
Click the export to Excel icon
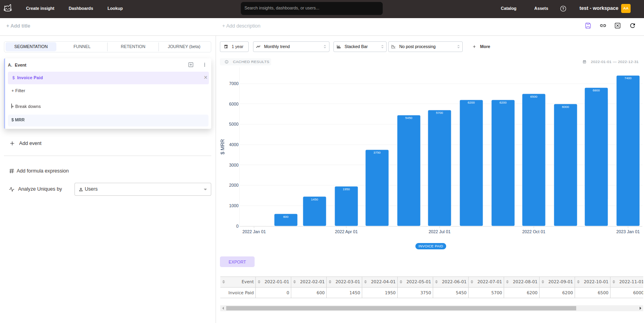pyautogui.click(x=618, y=26)
